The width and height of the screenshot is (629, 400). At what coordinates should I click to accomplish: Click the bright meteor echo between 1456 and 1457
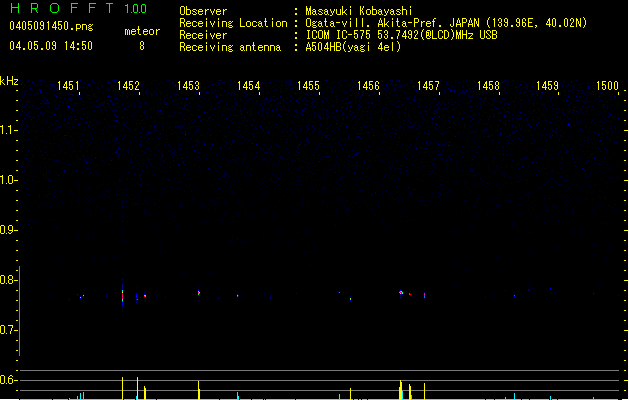[x=401, y=293]
